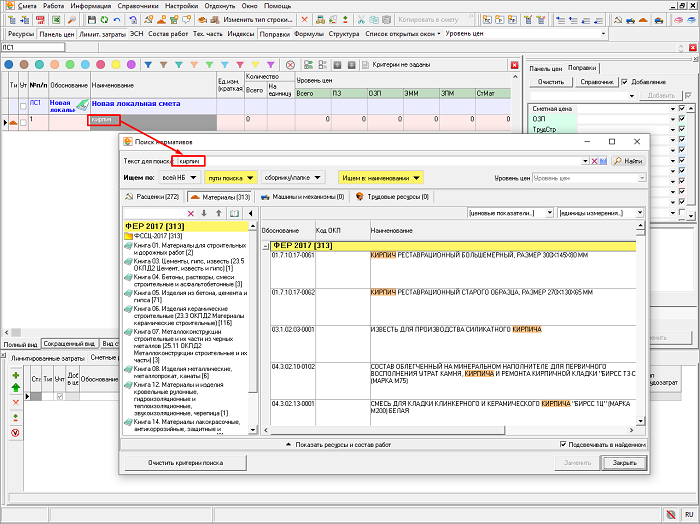Click the up arrow in tree panel toolbar
This screenshot has width=700, height=524.
click(x=219, y=213)
